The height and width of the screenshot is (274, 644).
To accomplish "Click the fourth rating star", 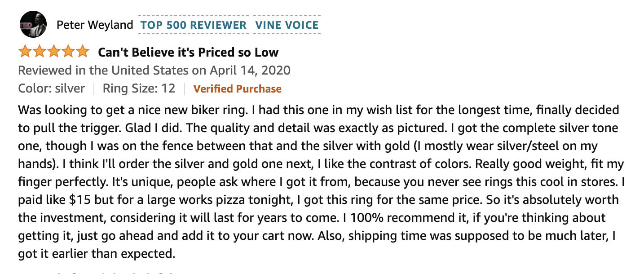I will (68, 52).
